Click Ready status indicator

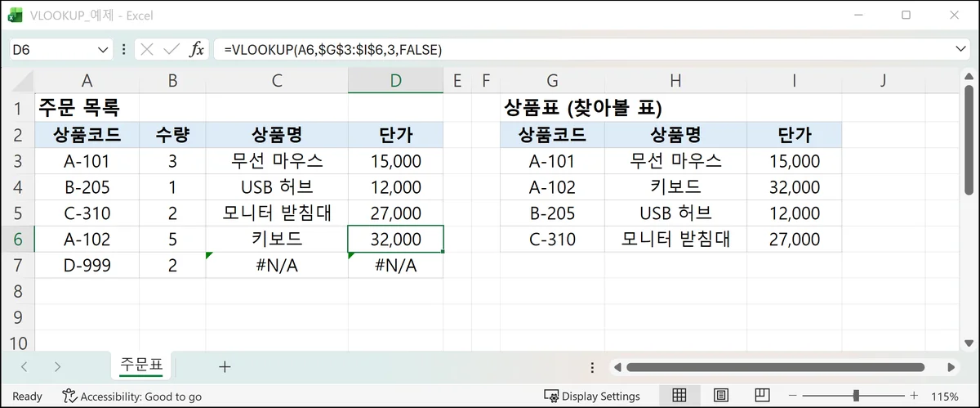[27, 396]
